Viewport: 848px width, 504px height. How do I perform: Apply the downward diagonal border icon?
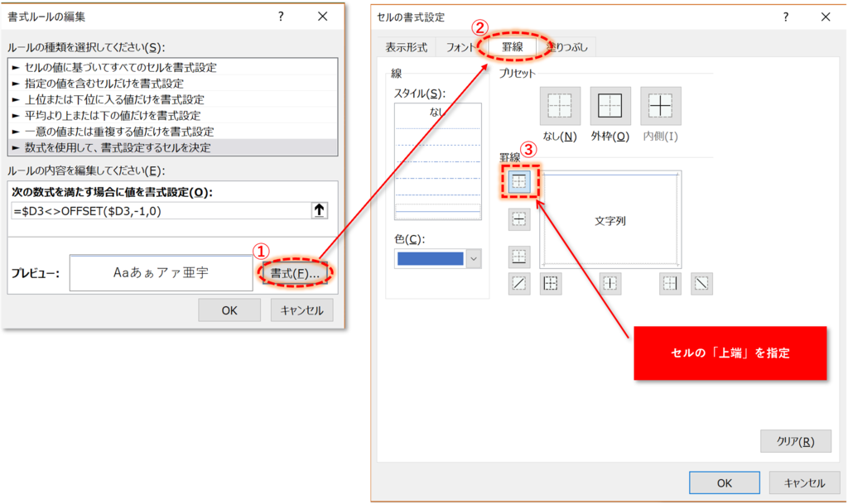click(702, 283)
